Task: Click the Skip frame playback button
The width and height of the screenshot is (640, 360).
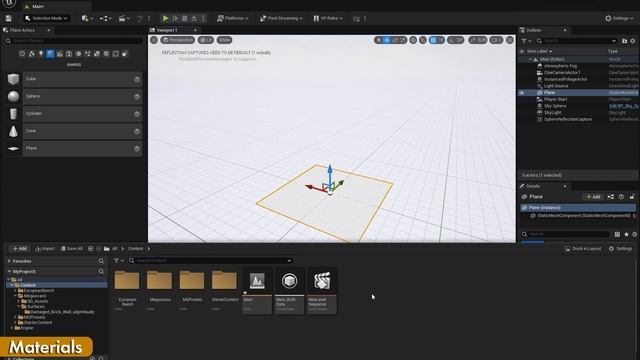Action: (175, 18)
